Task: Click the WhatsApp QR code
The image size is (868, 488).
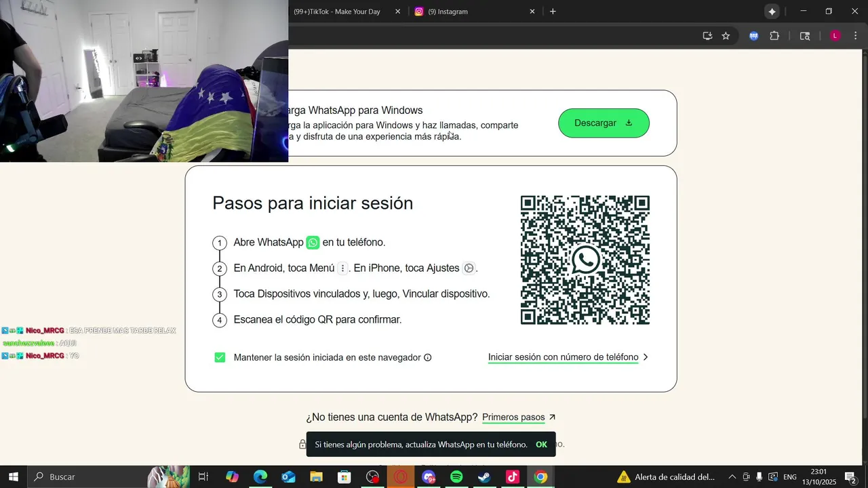Action: pyautogui.click(x=585, y=260)
